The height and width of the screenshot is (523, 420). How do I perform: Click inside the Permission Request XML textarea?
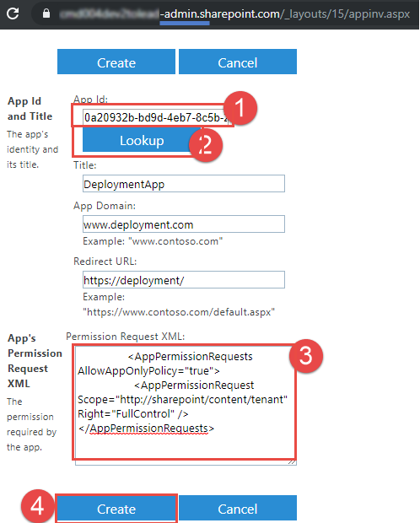click(x=186, y=405)
